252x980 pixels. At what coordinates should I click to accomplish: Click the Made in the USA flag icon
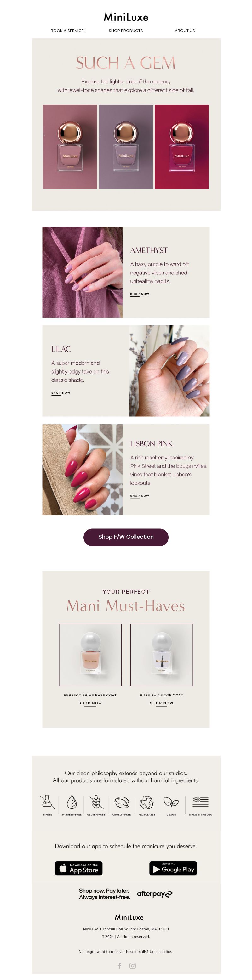click(200, 802)
